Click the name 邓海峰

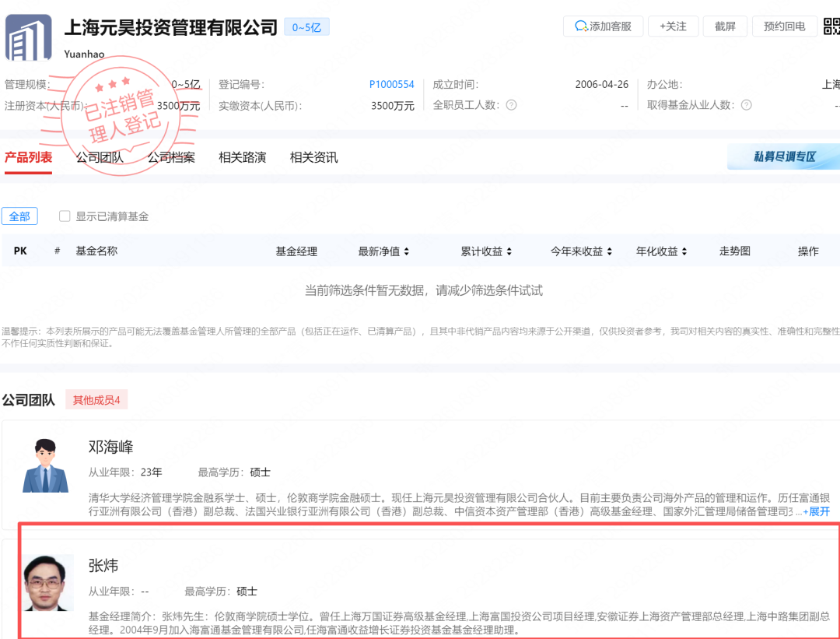[110, 447]
